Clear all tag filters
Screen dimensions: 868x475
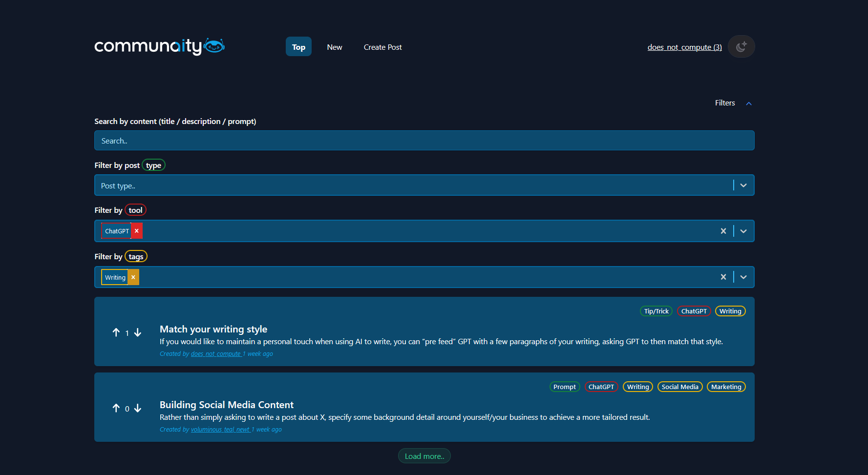[x=723, y=277]
